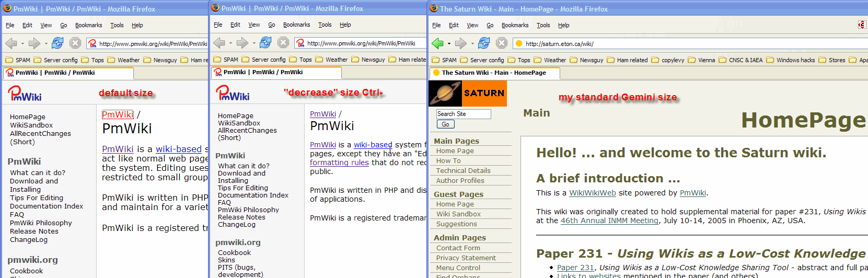Select "The Saturn Wiki - Main - HomePage" tab
Image resolution: width=868 pixels, height=278 pixels.
493,73
